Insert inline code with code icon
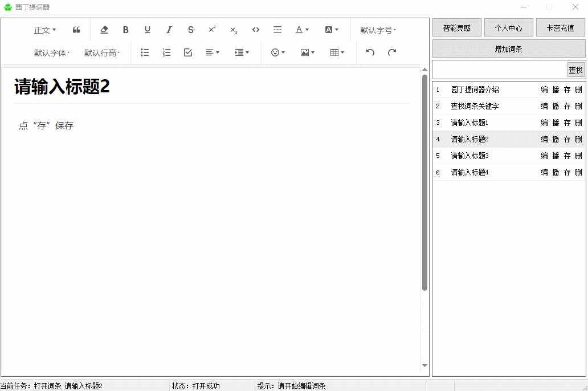Viewport: 588px width, 391px height. pos(256,30)
